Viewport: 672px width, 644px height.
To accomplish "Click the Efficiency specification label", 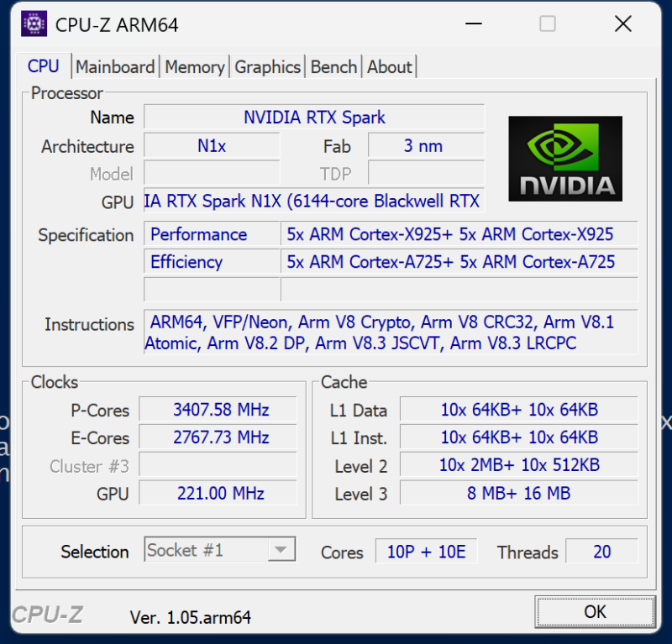I will tap(212, 261).
